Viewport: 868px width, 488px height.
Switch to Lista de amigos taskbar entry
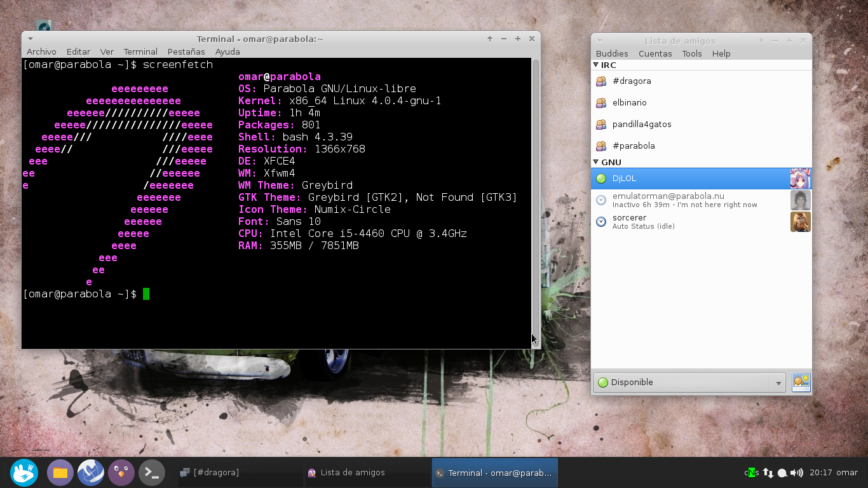coord(366,473)
